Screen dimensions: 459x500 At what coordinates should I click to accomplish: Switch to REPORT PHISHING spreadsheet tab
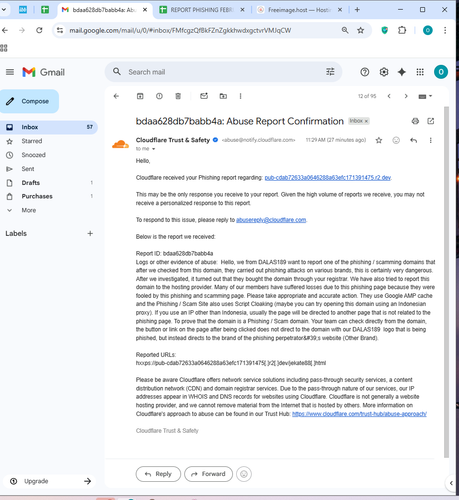[202, 10]
